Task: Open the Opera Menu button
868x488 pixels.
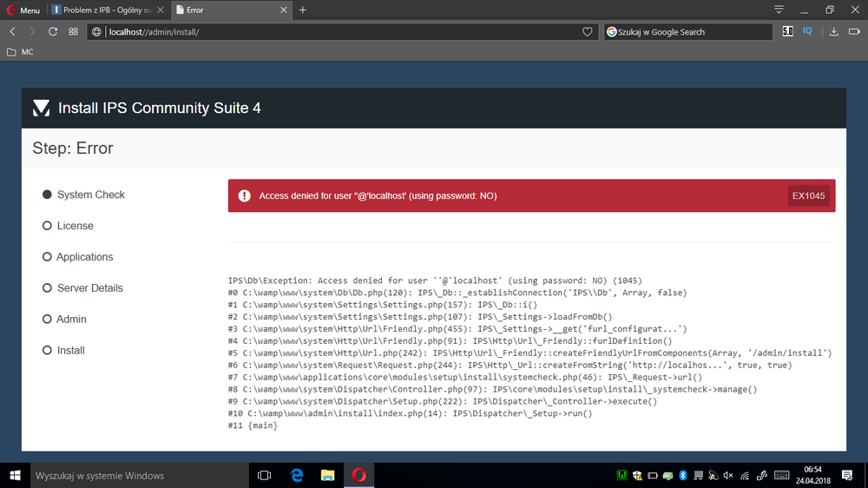Action: pos(23,10)
